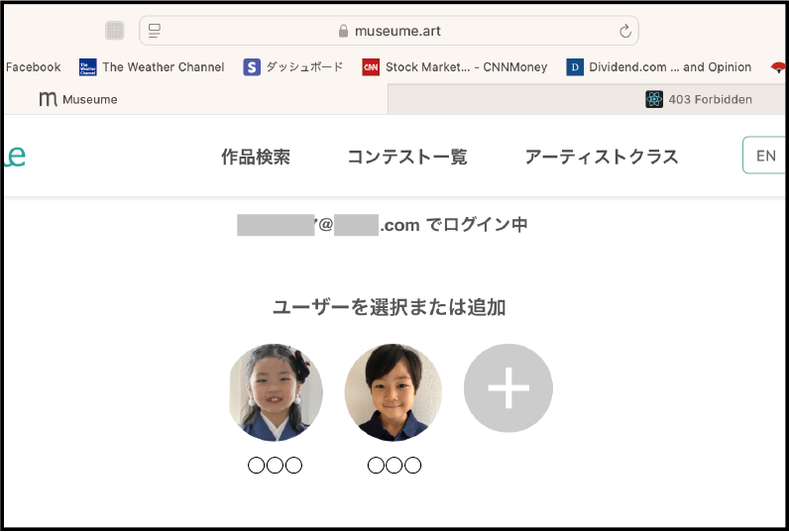Add a new user with plus button
Screen dimensions: 789x532
click(x=508, y=387)
